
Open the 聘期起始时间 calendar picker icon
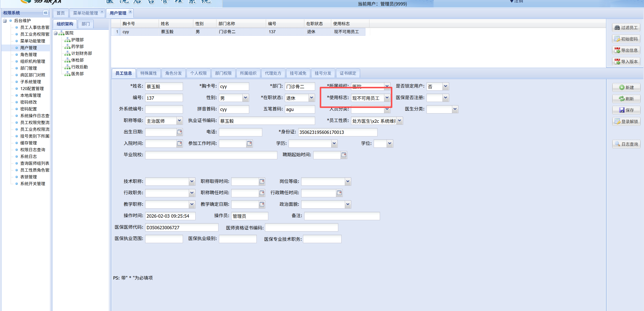(x=344, y=155)
